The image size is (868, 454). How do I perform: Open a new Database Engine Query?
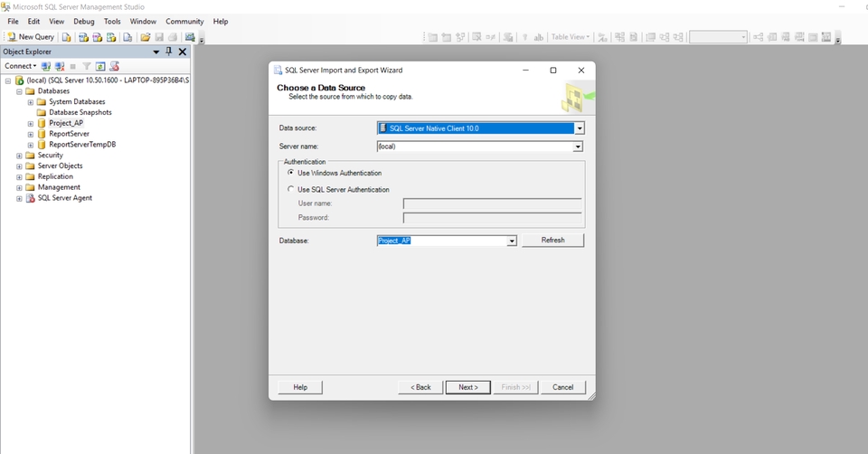[x=66, y=37]
